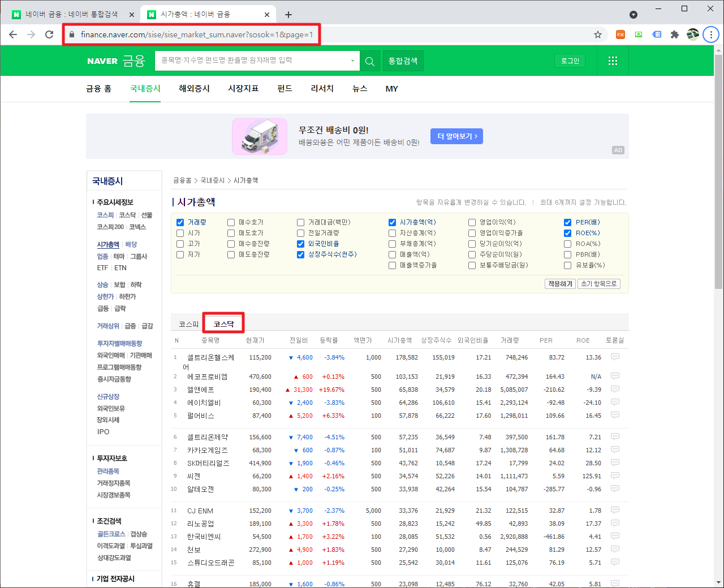Click the 로그인 button
Viewport: 724px width, 588px height.
point(570,61)
